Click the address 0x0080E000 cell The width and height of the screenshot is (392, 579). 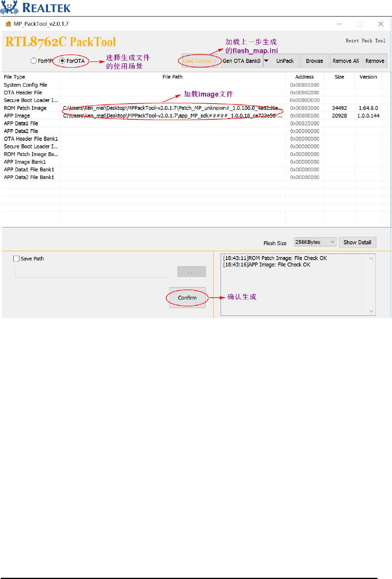pos(304,116)
